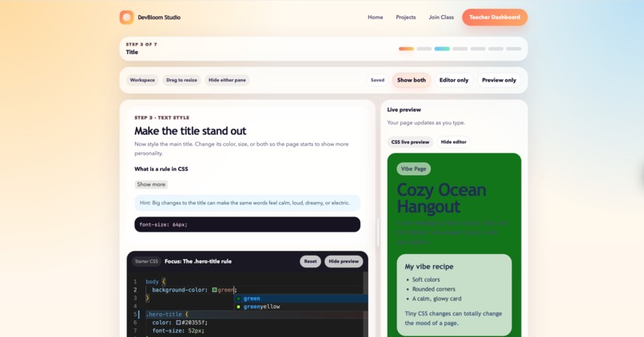644x337 pixels.
Task: Open the Teacher Dashboard
Action: coord(495,18)
